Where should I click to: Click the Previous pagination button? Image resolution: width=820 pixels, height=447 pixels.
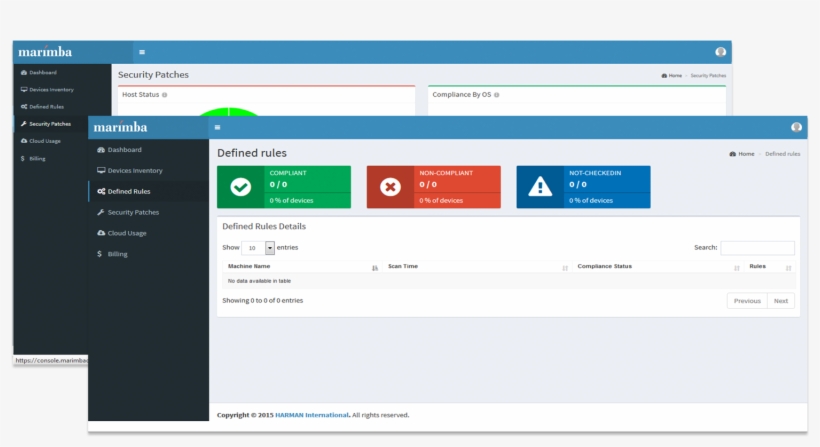(747, 301)
